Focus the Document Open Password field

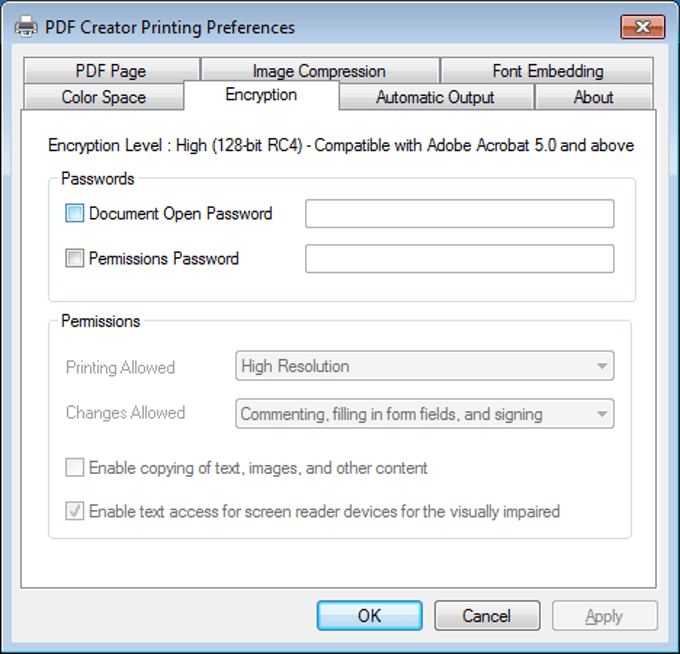tap(459, 213)
